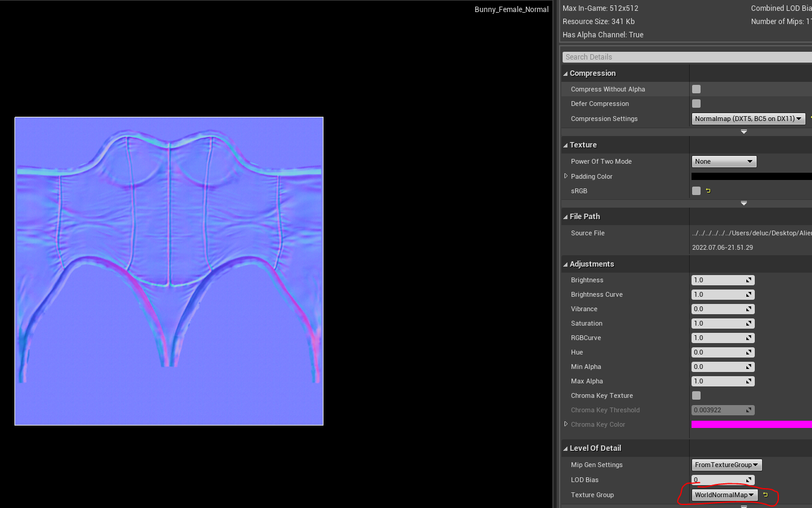Open the Compression Settings dropdown
Screen dimensions: 812x508
click(748, 119)
